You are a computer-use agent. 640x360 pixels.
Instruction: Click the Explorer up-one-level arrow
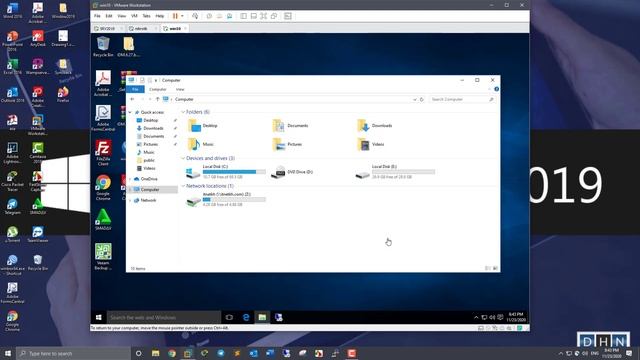point(158,99)
